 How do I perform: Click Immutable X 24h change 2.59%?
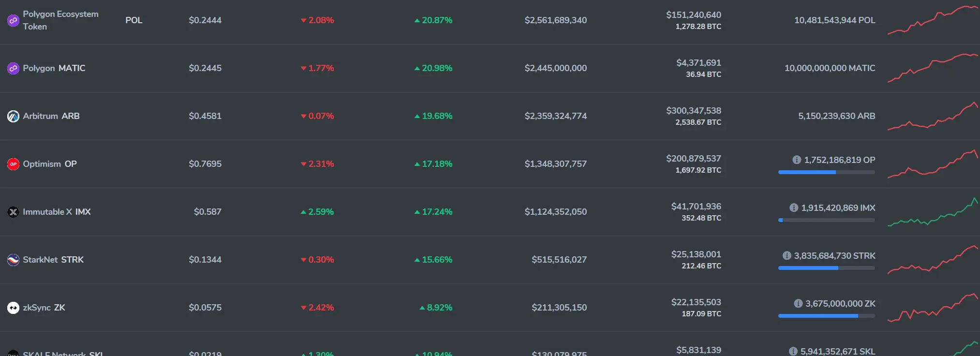tap(317, 212)
